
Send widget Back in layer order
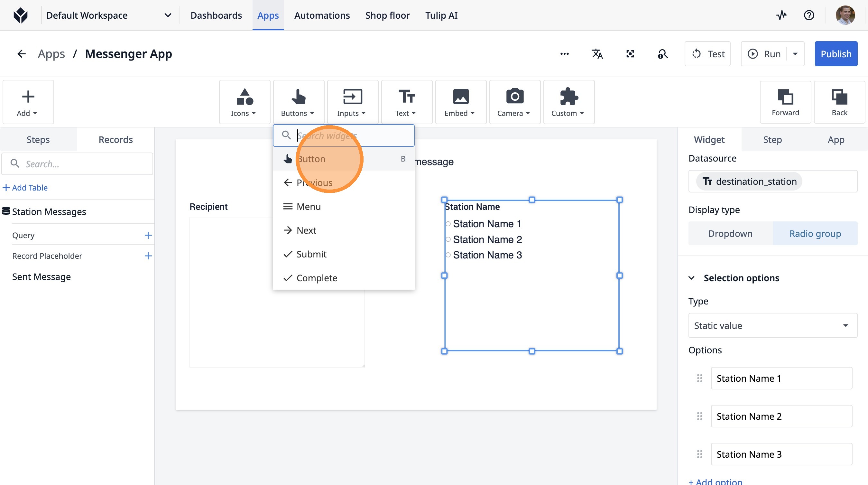tap(839, 102)
